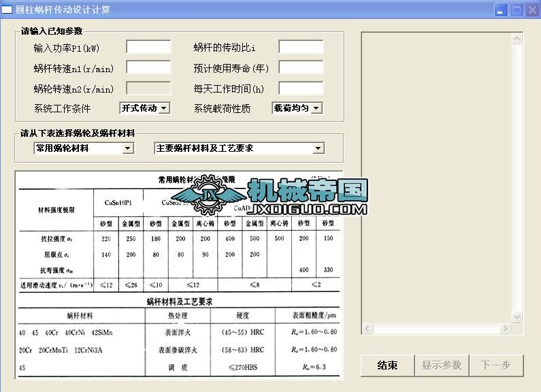Click the ≤26 sliding speed cell
This screenshot has height=392, width=541.
tap(131, 285)
